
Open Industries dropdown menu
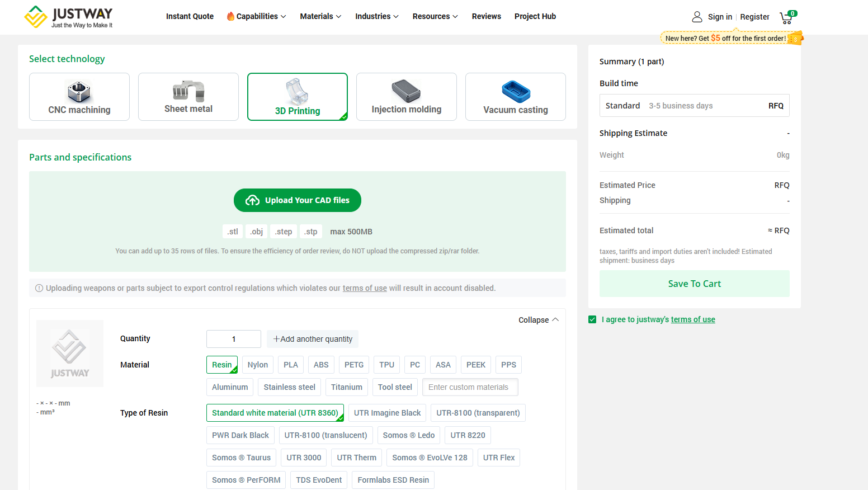point(377,16)
